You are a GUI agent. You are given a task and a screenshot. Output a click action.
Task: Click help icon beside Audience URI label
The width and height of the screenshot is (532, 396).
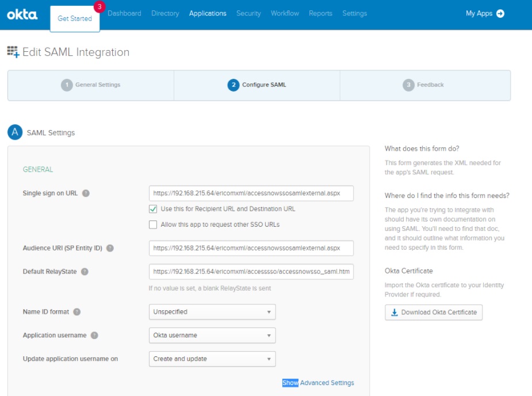(x=110, y=248)
